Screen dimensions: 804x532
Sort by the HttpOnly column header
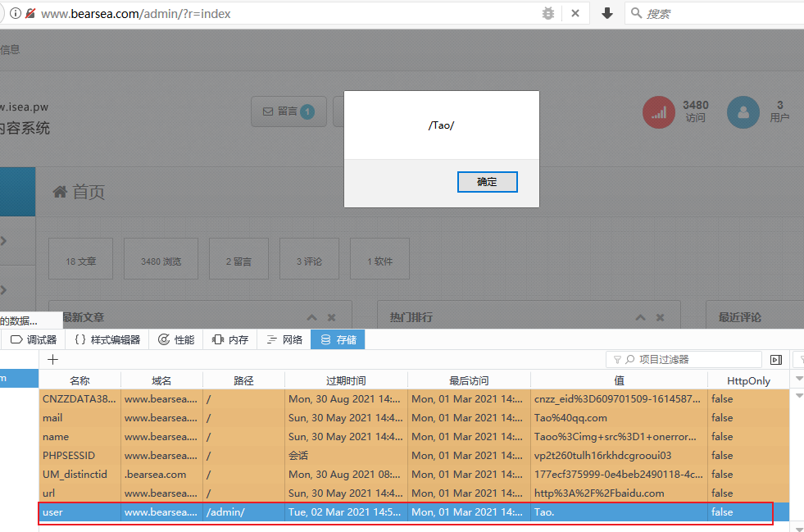pyautogui.click(x=748, y=380)
